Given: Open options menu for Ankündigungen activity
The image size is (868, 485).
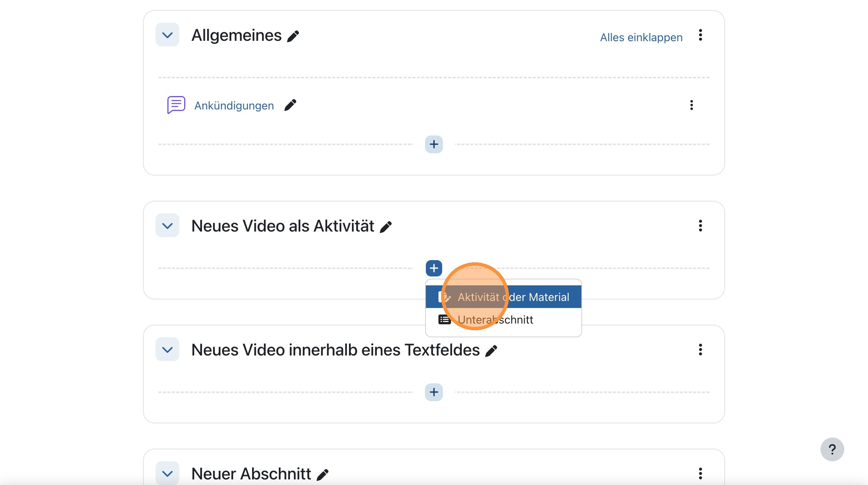Looking at the screenshot, I should [692, 105].
